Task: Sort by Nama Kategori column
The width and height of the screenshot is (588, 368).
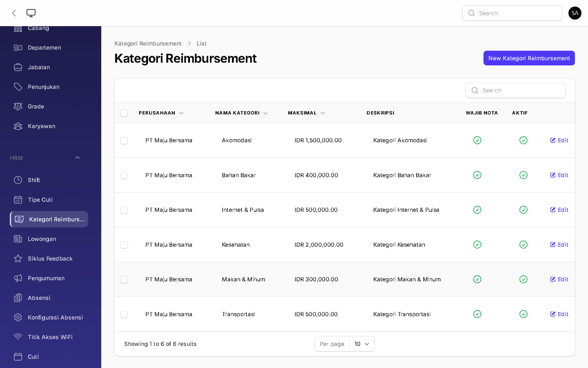Action: [241, 113]
